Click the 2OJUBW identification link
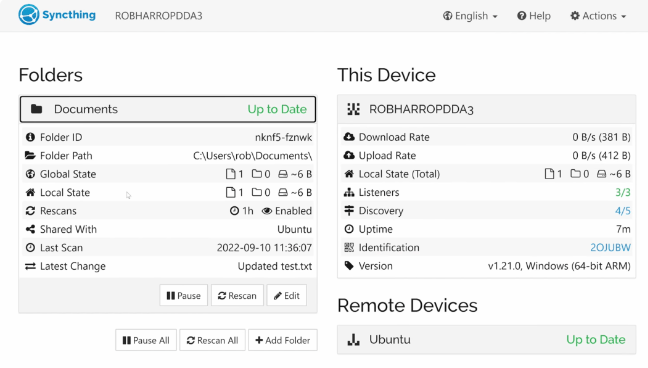Viewport: 648px width, 368px height. click(610, 247)
